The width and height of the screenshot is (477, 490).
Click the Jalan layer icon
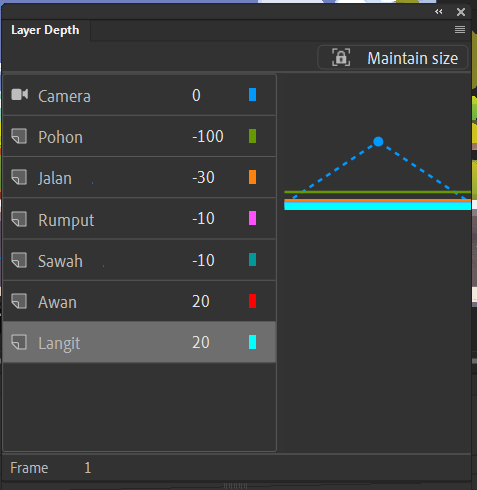point(19,177)
